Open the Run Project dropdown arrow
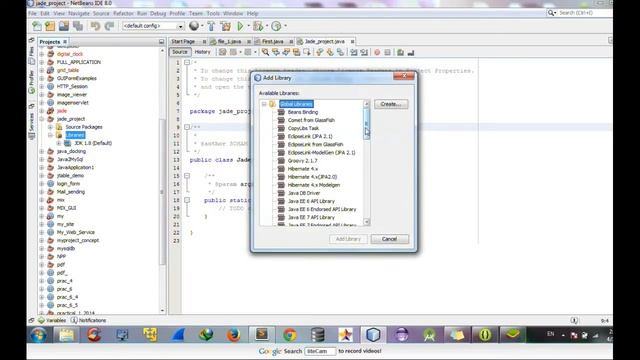Screen dimensions: 640x360 pos(248,26)
